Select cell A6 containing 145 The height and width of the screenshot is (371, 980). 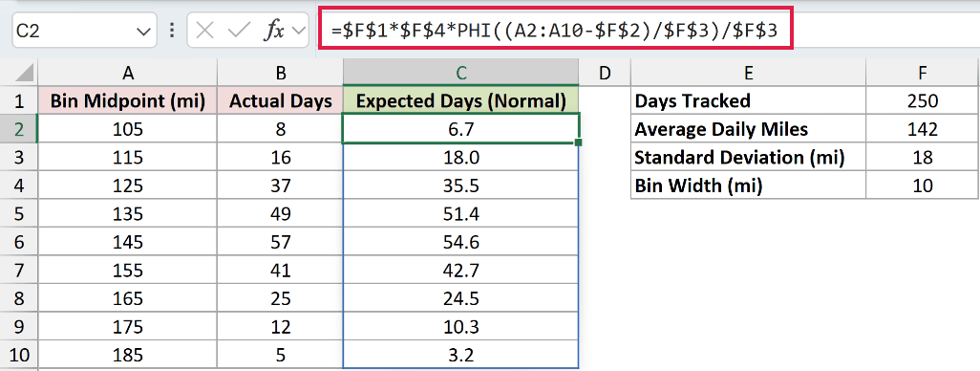point(127,242)
